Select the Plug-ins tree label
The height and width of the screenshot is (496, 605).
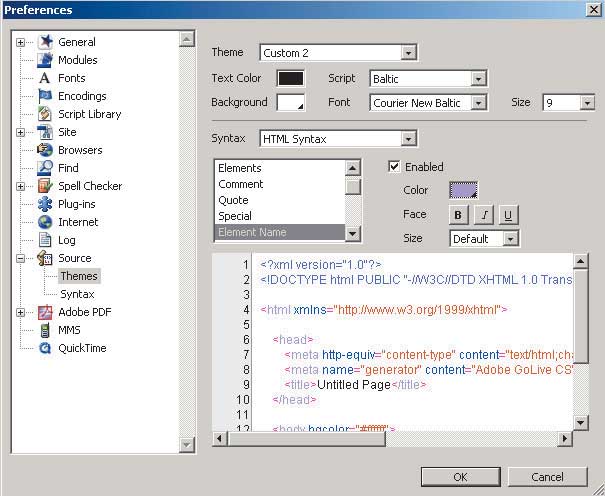pyautogui.click(x=77, y=204)
